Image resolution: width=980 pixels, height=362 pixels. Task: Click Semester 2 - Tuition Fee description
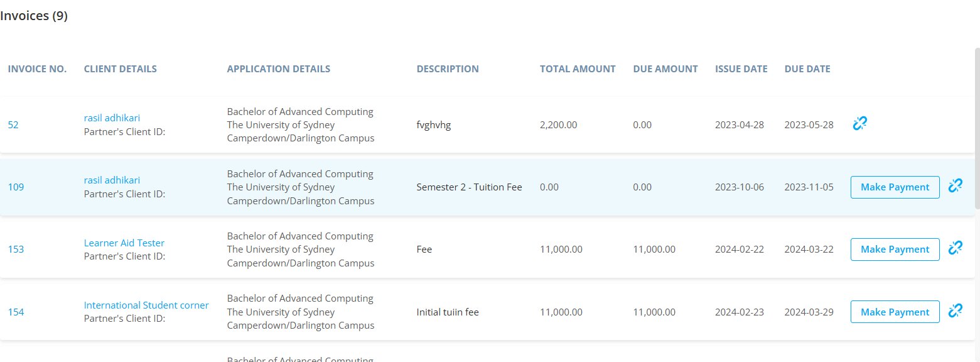click(470, 187)
